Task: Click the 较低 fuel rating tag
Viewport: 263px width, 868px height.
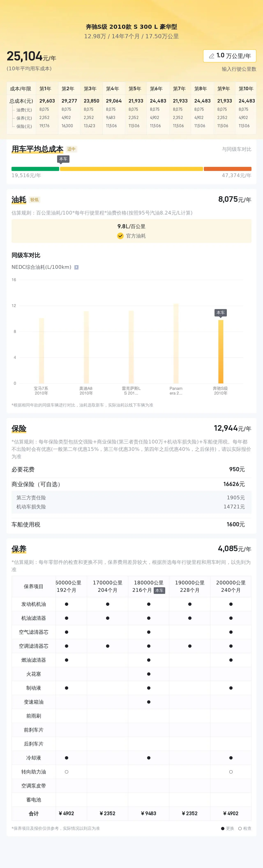Action: (x=35, y=200)
